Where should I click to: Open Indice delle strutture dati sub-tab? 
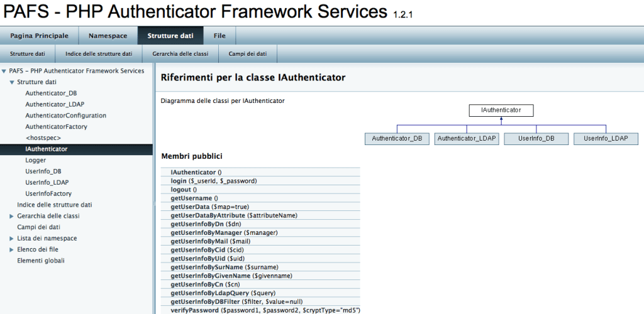point(99,54)
